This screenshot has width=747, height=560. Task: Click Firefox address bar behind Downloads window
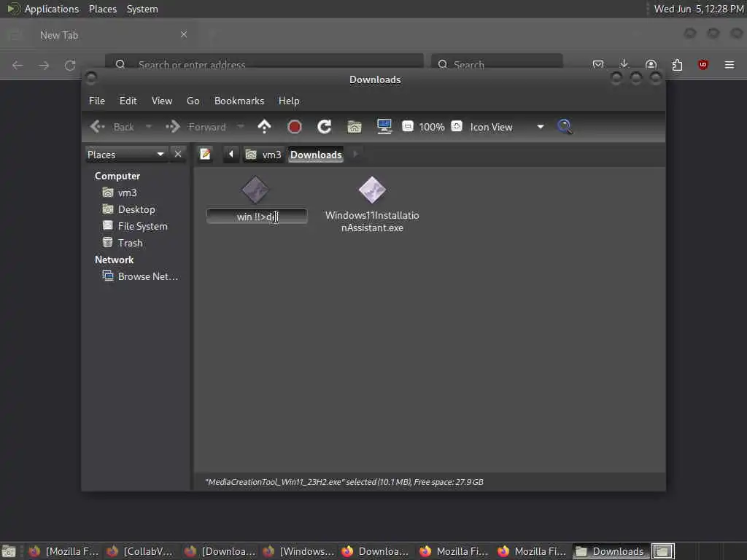(x=264, y=64)
